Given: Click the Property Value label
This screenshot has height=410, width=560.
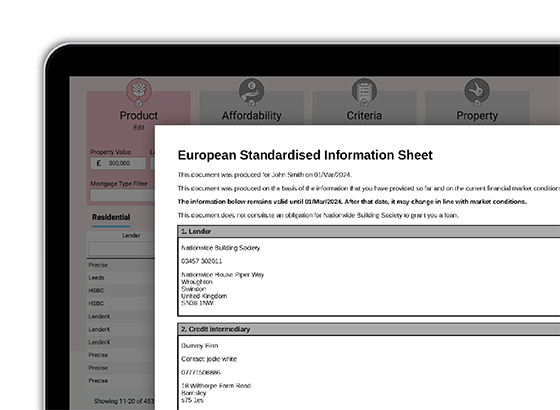Looking at the screenshot, I should coord(110,152).
